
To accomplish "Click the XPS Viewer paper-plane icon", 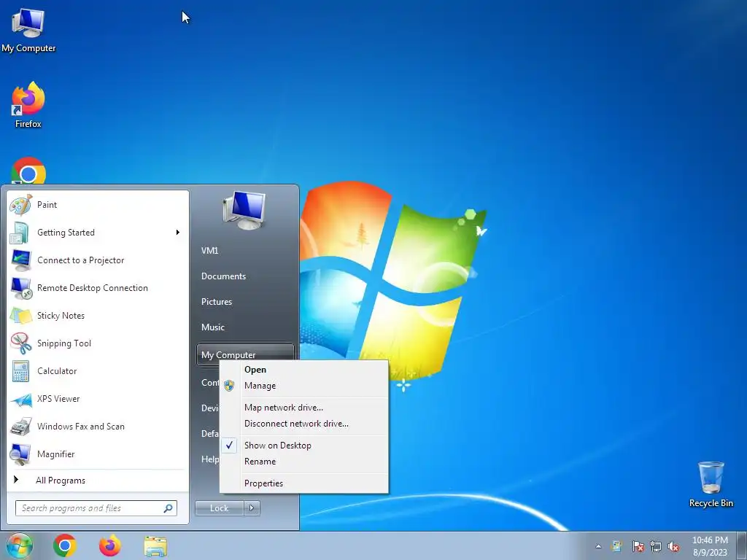I will [x=20, y=399].
